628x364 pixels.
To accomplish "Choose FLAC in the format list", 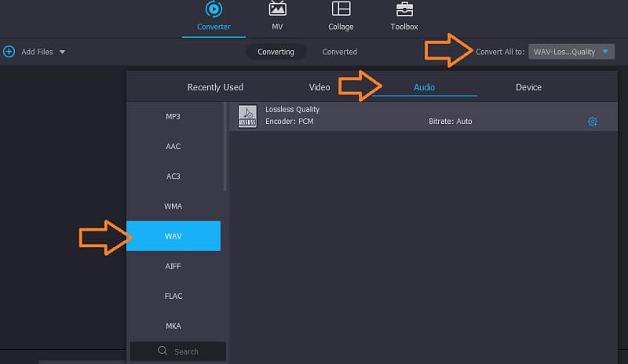I will point(173,296).
